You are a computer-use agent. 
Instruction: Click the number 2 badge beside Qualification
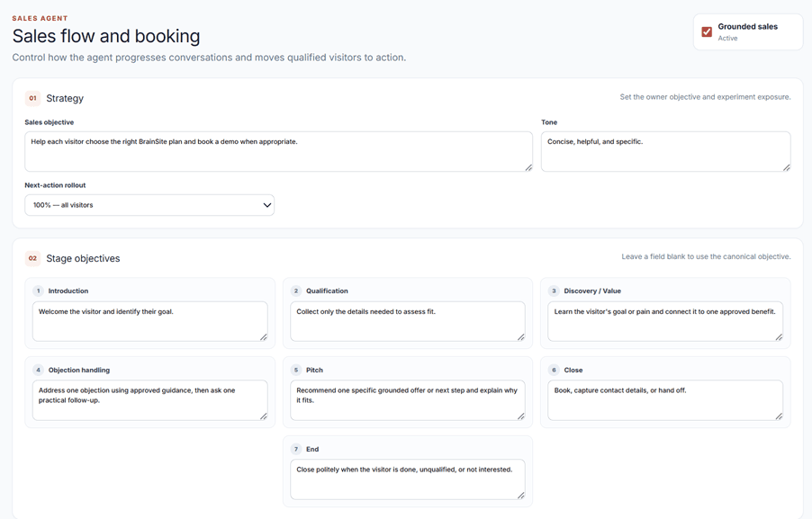click(x=295, y=291)
